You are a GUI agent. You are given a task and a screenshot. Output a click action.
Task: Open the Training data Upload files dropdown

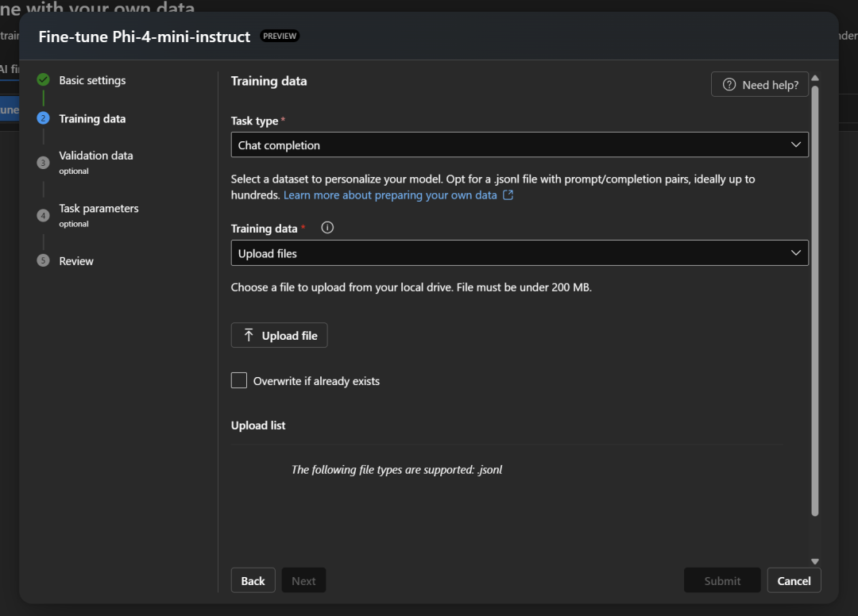point(520,253)
